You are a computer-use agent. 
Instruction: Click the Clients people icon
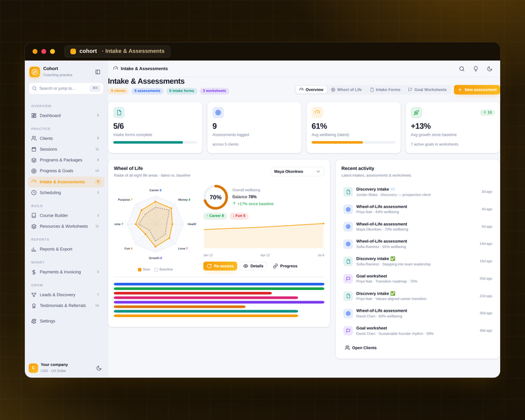click(x=34, y=138)
